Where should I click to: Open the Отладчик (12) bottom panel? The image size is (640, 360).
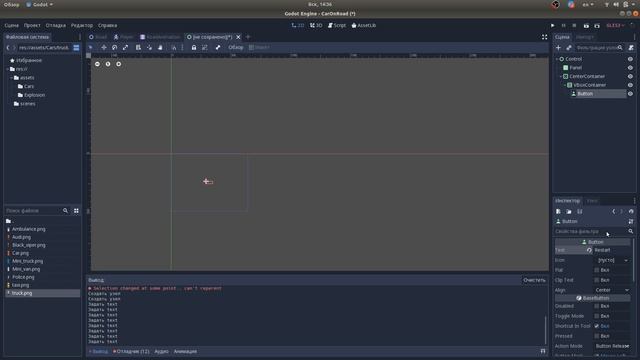[x=131, y=351]
